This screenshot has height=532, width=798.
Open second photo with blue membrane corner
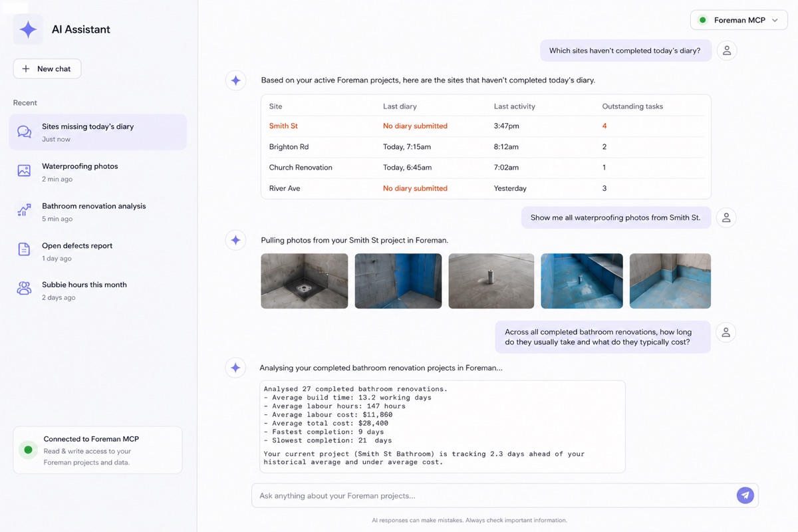click(398, 281)
